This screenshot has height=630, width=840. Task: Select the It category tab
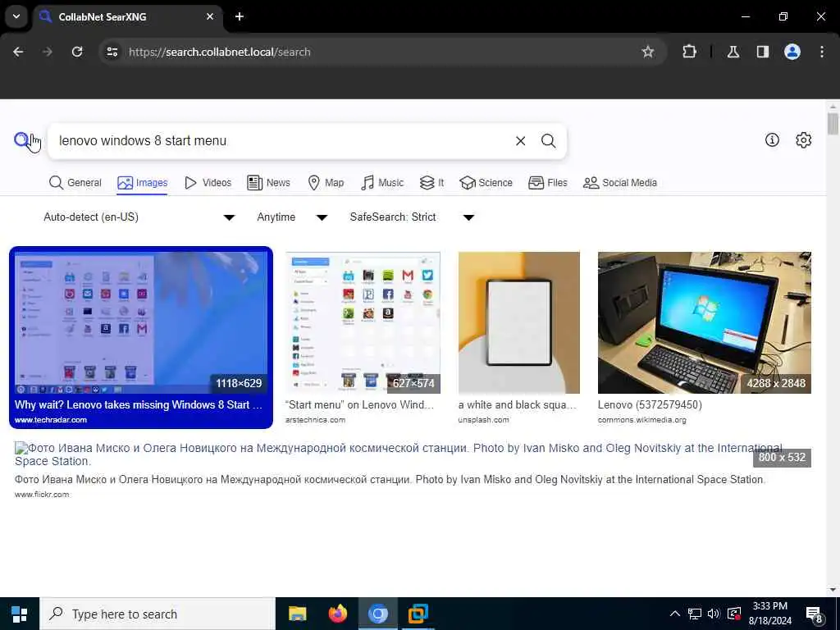pos(431,183)
